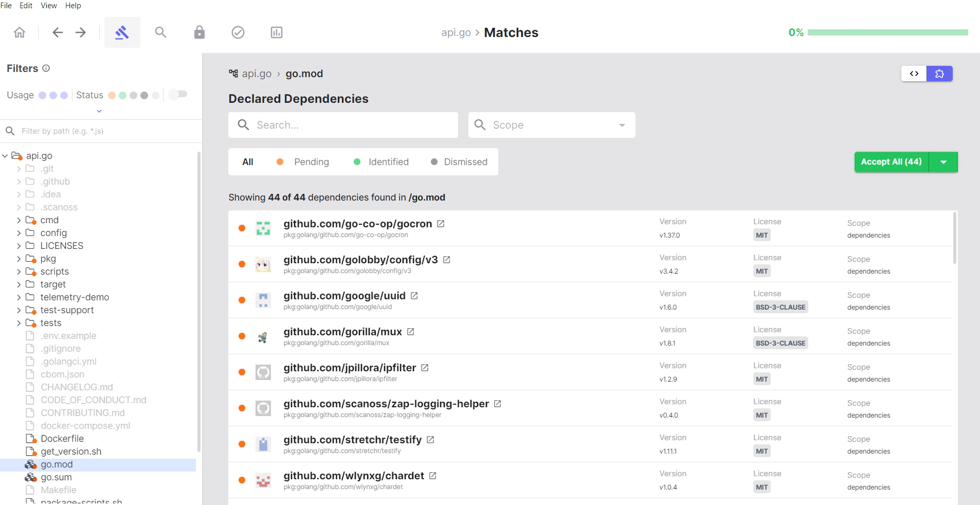Toggle the filters switch next to Status
The image size is (980, 505).
[178, 94]
